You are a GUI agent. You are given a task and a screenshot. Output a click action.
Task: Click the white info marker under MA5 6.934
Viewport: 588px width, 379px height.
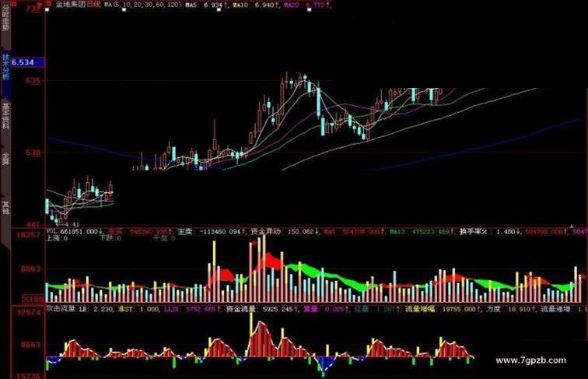coord(219,10)
